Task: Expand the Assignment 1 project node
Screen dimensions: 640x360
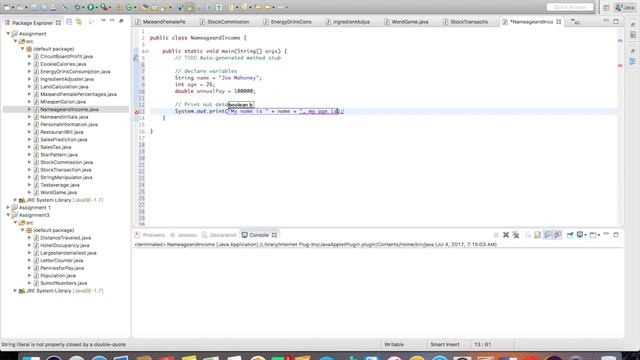Action: (x=8, y=207)
